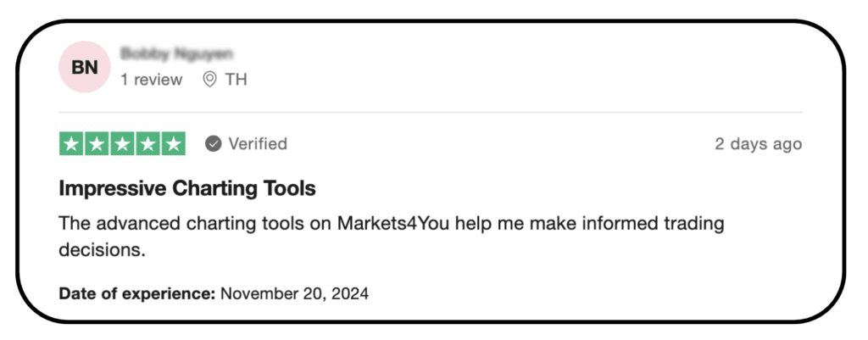Click the location pin icon
Screen dimensions: 868x340
tap(209, 80)
